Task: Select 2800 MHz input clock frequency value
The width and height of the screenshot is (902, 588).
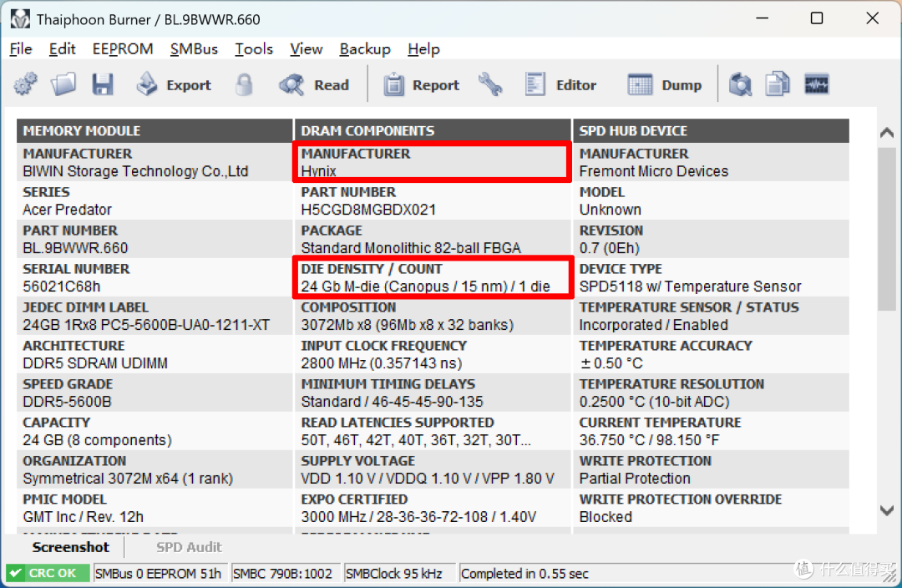Action: (x=382, y=363)
